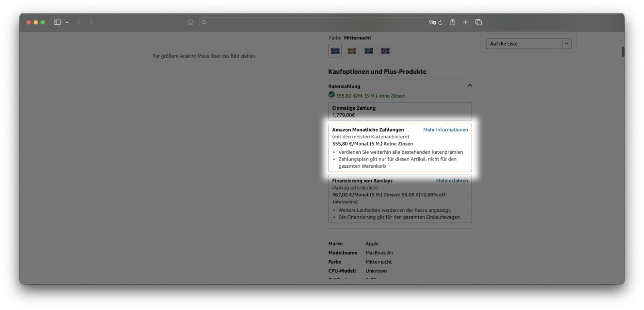
Task: Collapse the Ratenzahlung section chevron
Action: pos(470,85)
